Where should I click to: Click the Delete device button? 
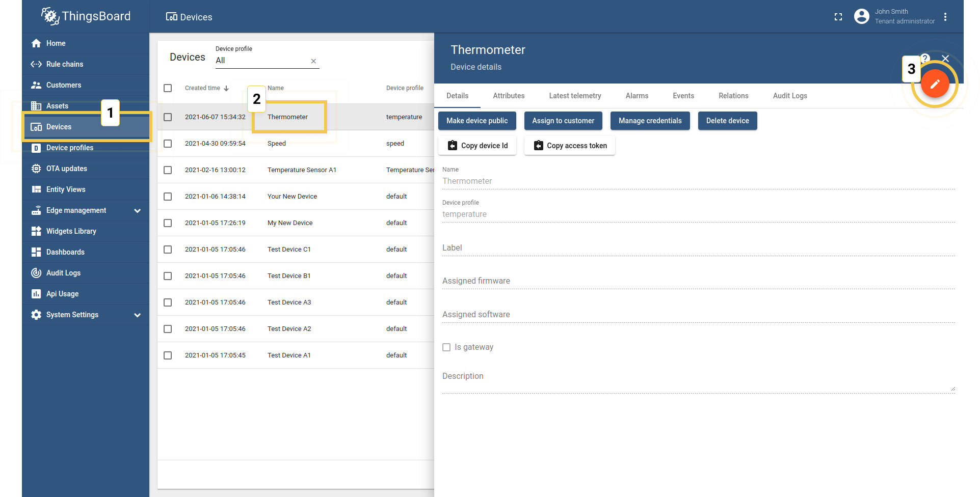(727, 121)
